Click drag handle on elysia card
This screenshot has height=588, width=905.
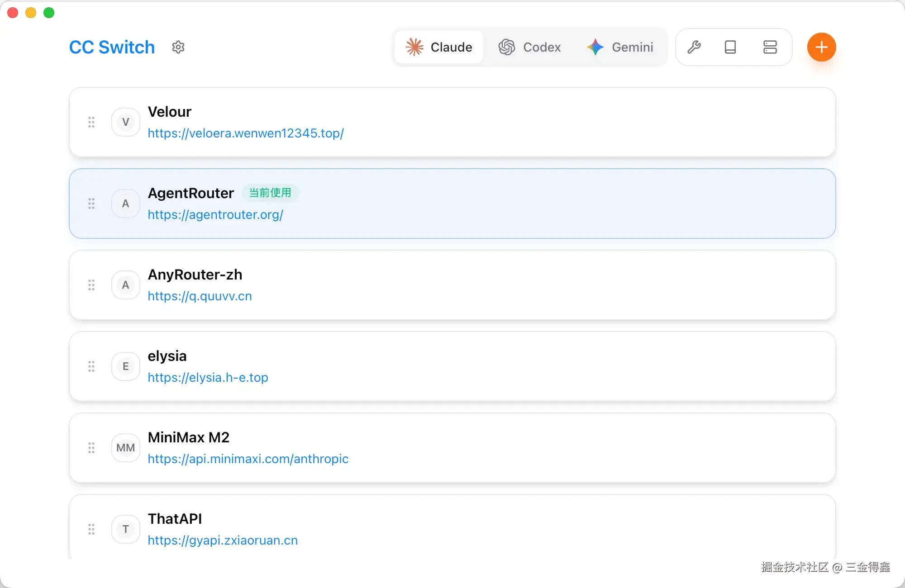pyautogui.click(x=91, y=366)
